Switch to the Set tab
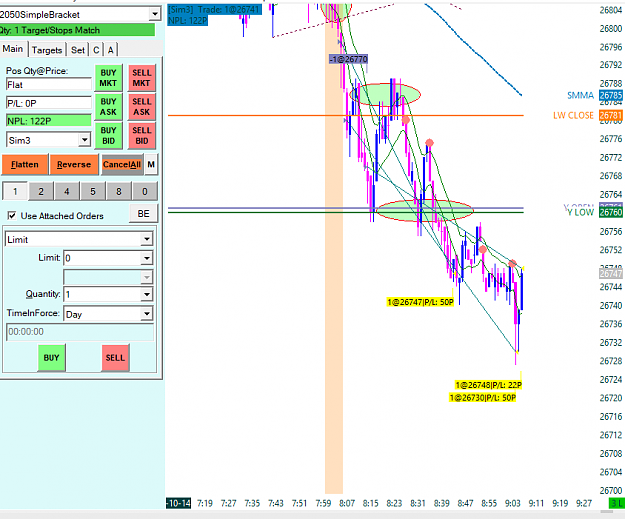Image resolution: width=625 pixels, height=519 pixels. [x=78, y=50]
